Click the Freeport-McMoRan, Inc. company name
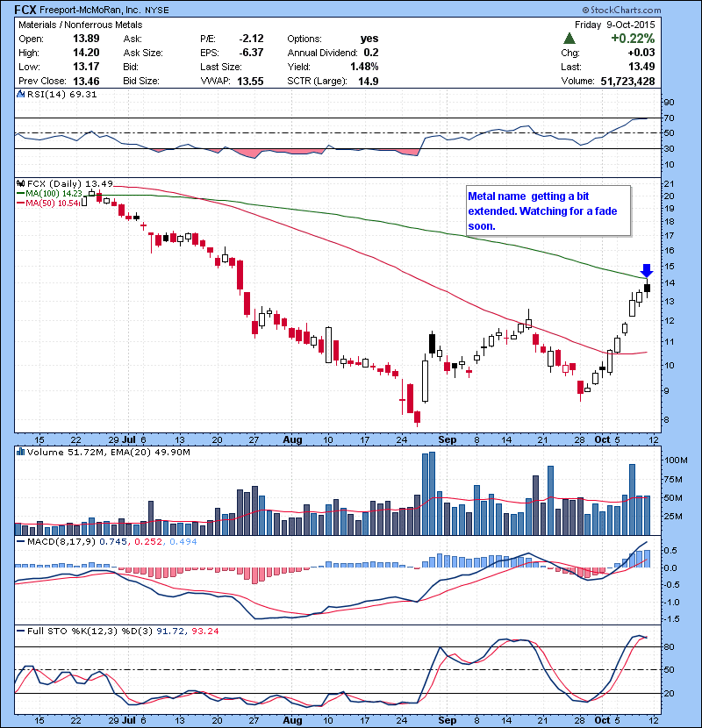702x728 pixels. [x=89, y=11]
